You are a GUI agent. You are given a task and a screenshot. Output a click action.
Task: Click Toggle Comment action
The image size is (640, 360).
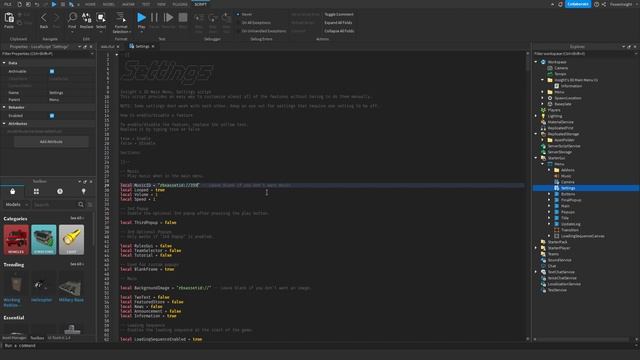pos(339,14)
